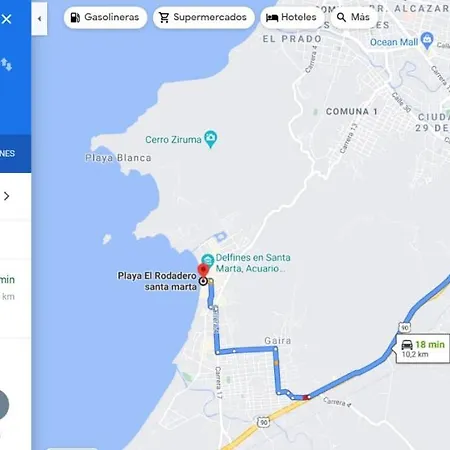Close the directions panel with the X
Screen dimensions: 450x450
click(6, 19)
